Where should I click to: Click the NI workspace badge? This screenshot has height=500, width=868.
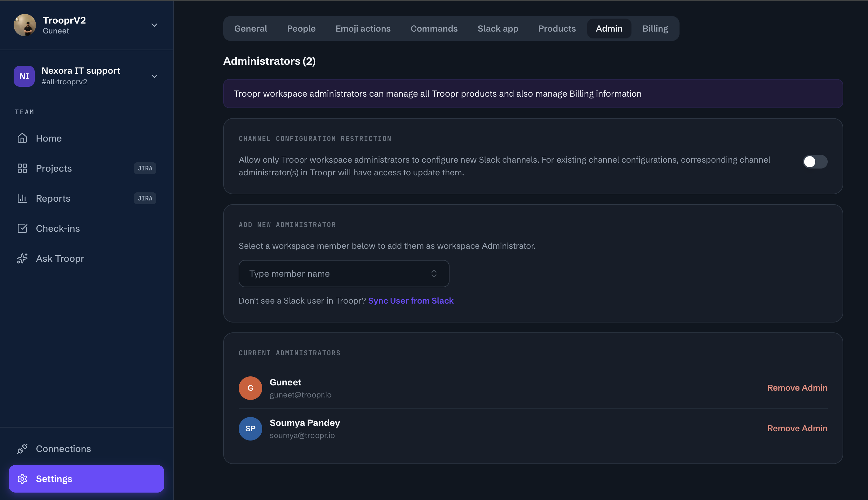pos(24,76)
